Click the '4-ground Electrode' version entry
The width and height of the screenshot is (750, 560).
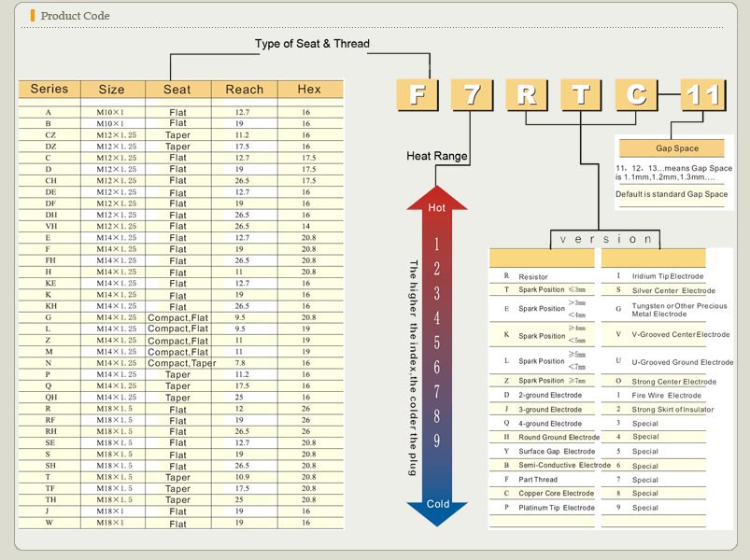coord(550,424)
